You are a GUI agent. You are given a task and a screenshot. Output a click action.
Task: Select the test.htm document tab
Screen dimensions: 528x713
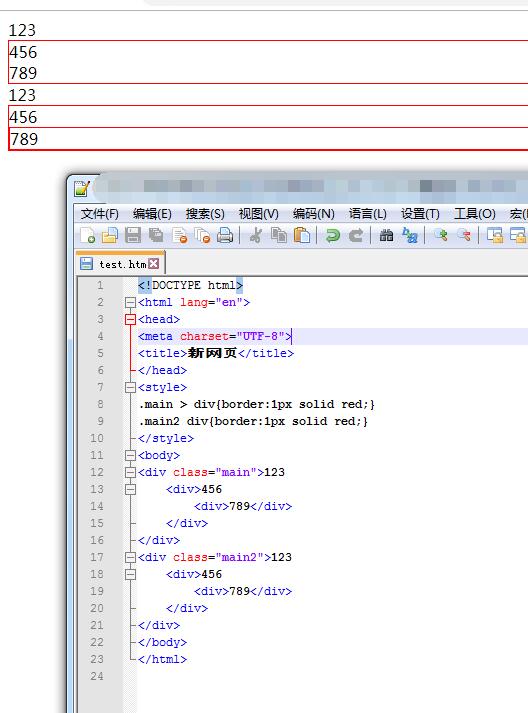(120, 264)
